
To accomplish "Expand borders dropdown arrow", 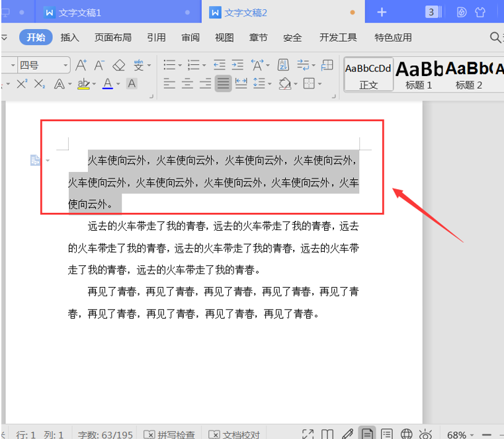I will pos(320,84).
